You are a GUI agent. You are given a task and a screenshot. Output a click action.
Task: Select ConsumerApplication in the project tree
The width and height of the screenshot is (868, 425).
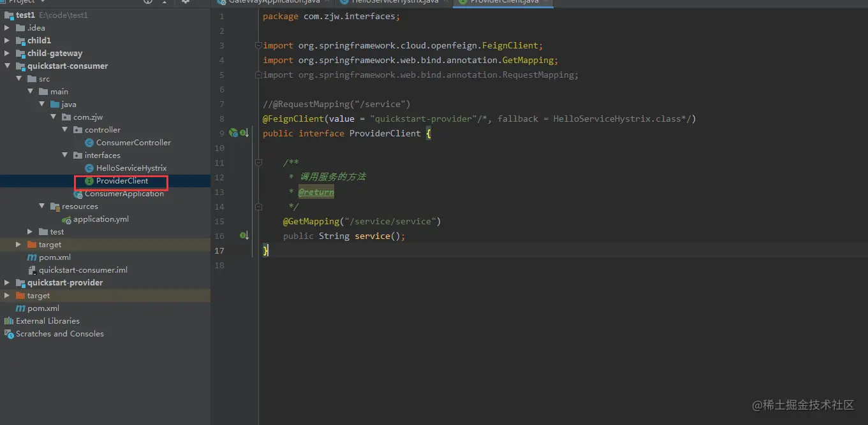tap(124, 194)
